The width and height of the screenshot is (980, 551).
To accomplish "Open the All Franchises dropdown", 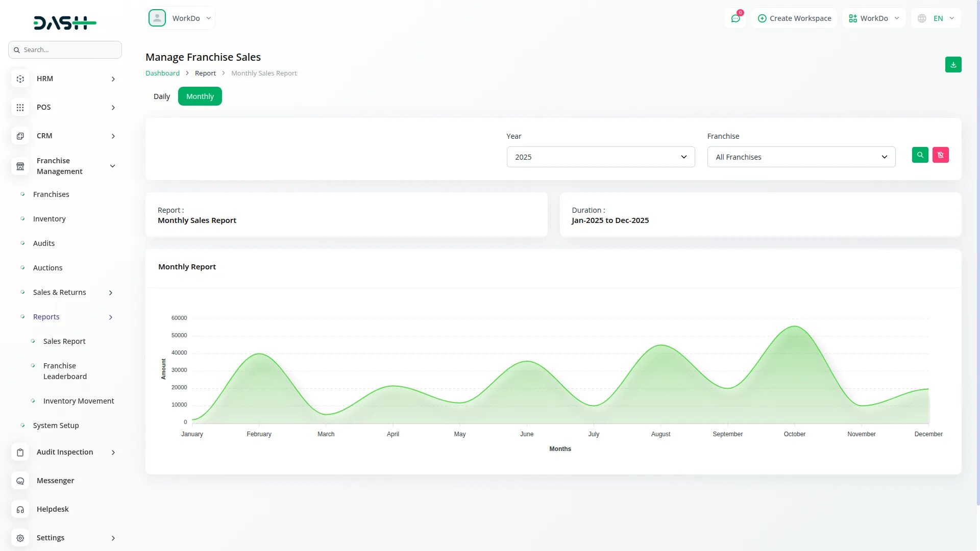I will pos(801,157).
